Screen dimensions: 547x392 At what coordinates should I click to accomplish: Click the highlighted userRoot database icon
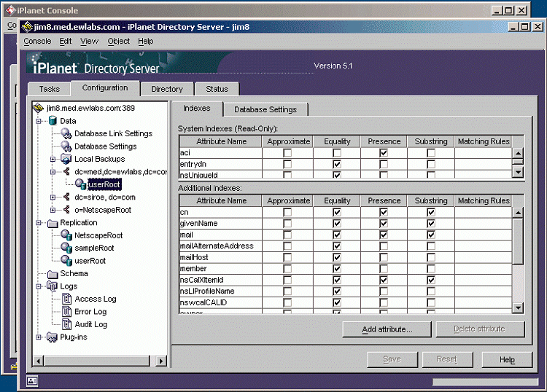click(x=80, y=184)
